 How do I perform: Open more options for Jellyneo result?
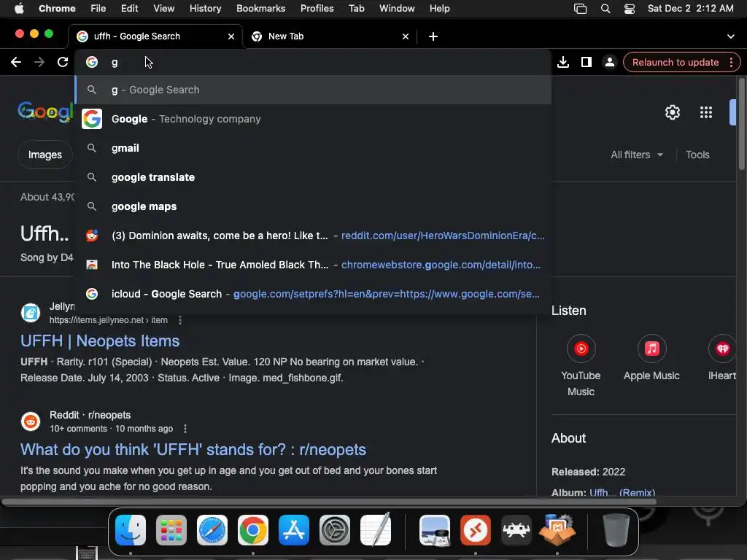[180, 320]
